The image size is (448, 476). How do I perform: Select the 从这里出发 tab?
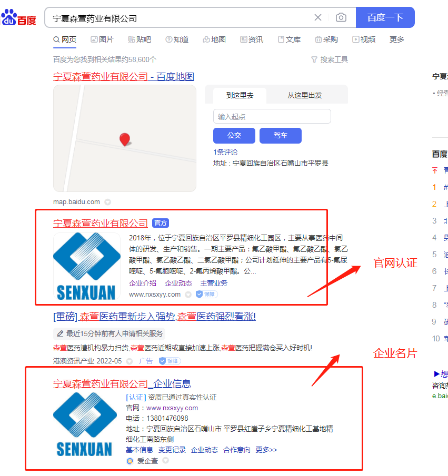point(305,95)
